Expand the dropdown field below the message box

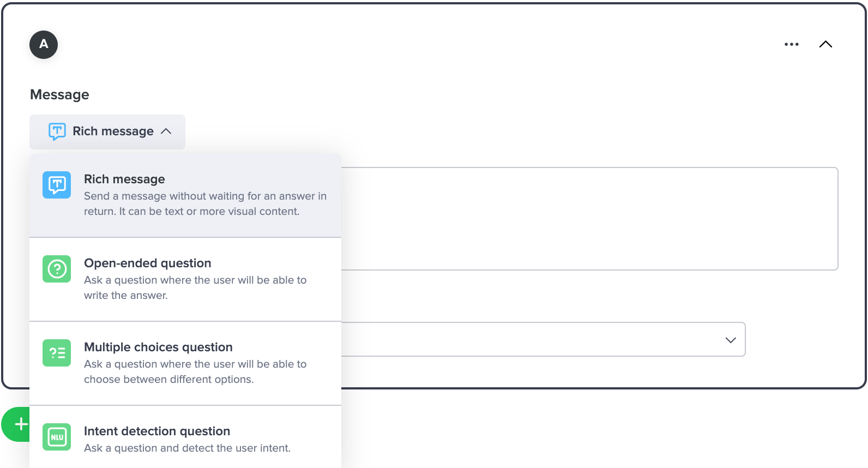point(543,339)
